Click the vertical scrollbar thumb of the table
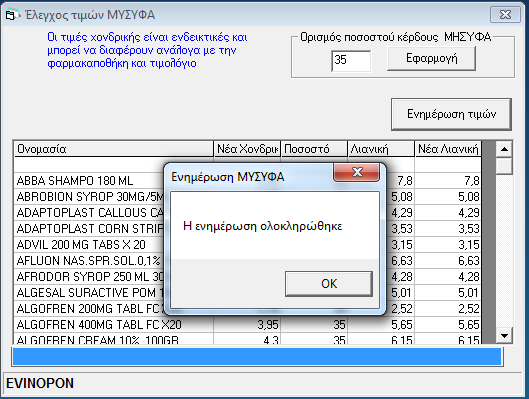This screenshot has width=529, height=399. [x=504, y=166]
